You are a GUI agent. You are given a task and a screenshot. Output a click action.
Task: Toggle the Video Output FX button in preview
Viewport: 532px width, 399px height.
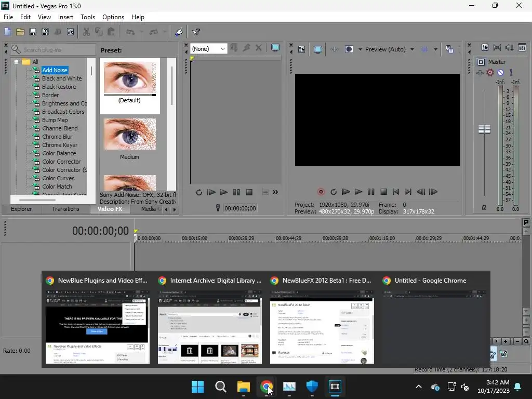pyautogui.click(x=334, y=49)
